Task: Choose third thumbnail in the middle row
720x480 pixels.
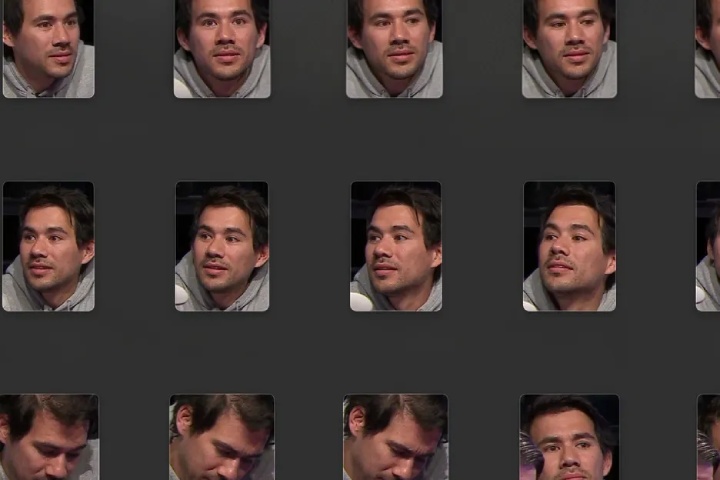Action: click(x=396, y=246)
